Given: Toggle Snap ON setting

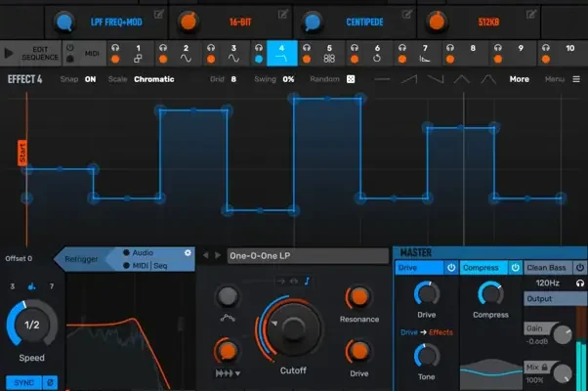Looking at the screenshot, I should (90, 79).
